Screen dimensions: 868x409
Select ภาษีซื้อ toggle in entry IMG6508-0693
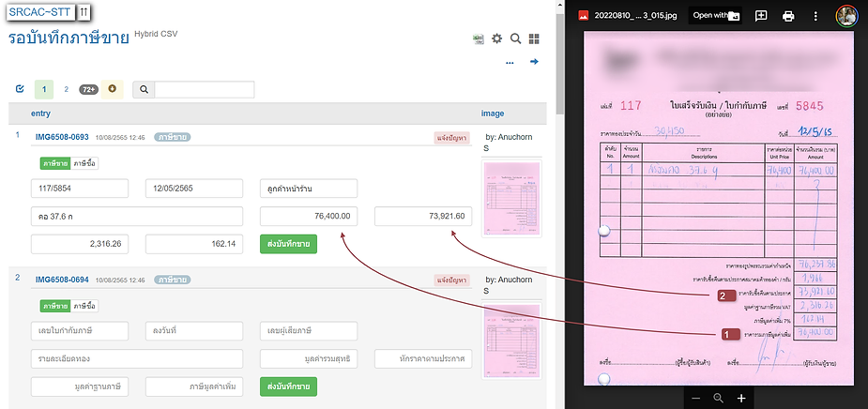84,163
